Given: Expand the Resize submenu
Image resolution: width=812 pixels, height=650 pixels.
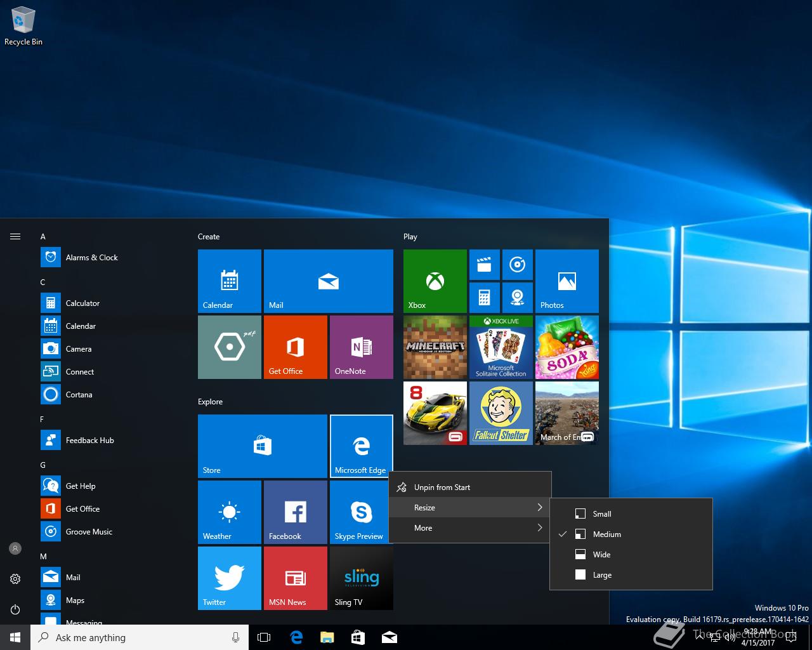Looking at the screenshot, I should coord(470,508).
